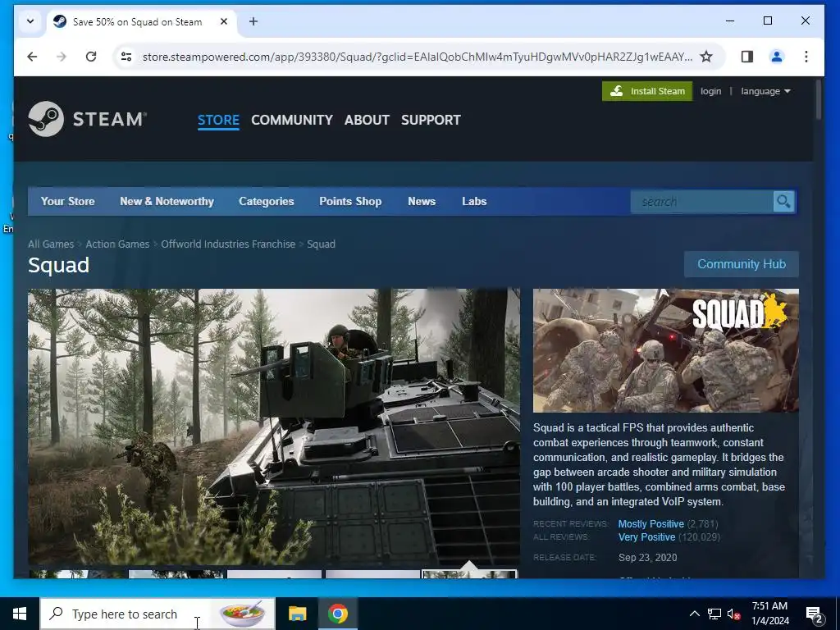Image resolution: width=840 pixels, height=630 pixels.
Task: Open the browser side panel icon
Action: point(746,57)
